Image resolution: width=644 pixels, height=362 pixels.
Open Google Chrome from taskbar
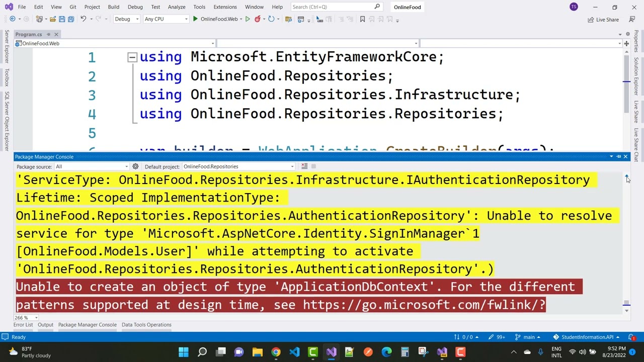click(276, 352)
